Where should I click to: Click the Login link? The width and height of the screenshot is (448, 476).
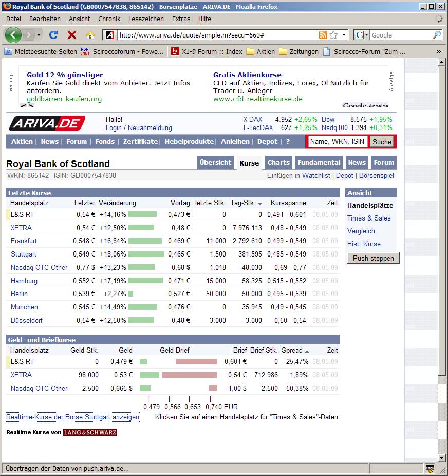[x=114, y=128]
